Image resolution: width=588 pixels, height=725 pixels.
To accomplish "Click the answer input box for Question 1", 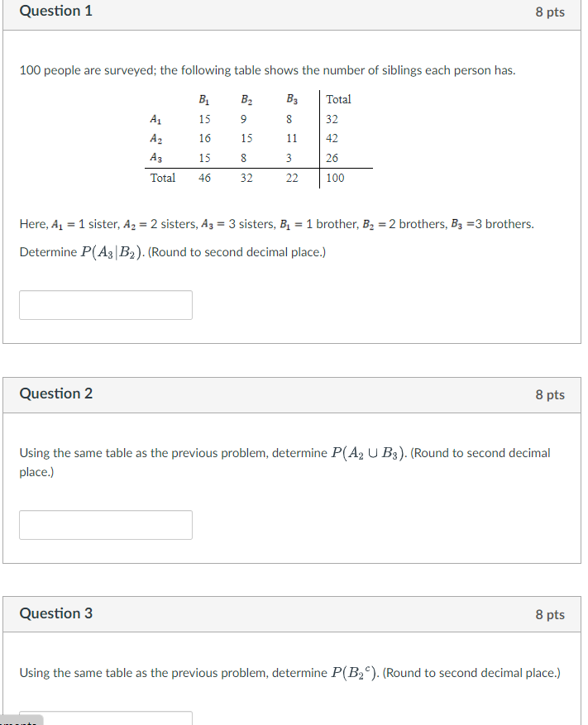I will tap(105, 304).
